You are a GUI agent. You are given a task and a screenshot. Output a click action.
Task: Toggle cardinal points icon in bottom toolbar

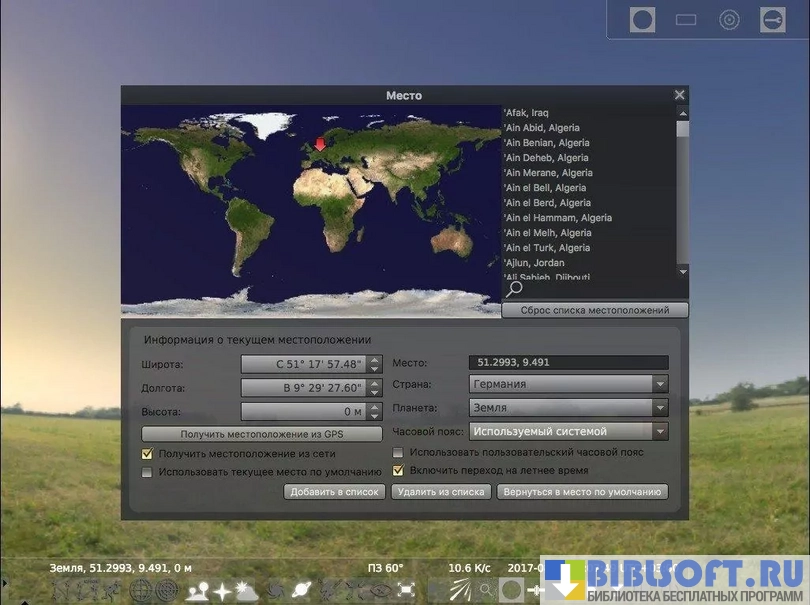click(222, 590)
